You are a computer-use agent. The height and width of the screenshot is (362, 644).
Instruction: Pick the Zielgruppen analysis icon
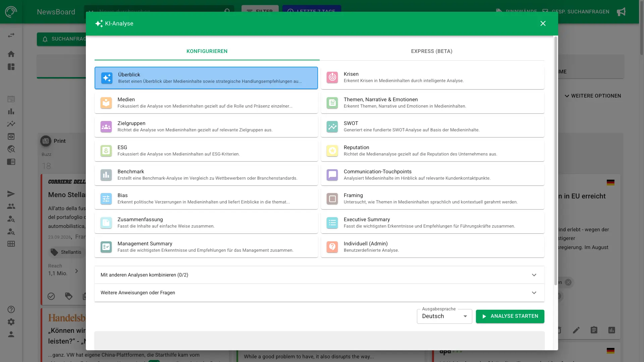(x=106, y=127)
